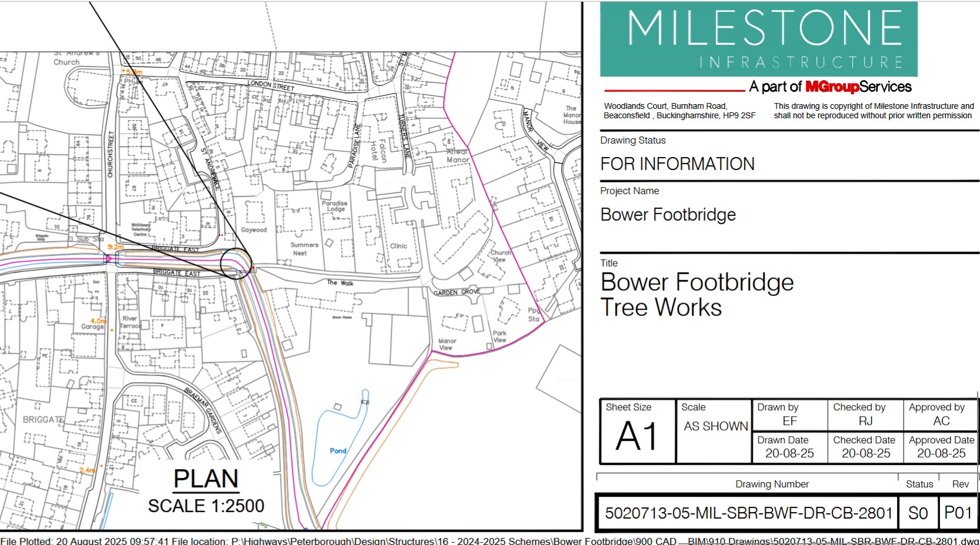Screen dimensions: 980x545
Task: Select the P01 revision cell
Action: [x=958, y=513]
